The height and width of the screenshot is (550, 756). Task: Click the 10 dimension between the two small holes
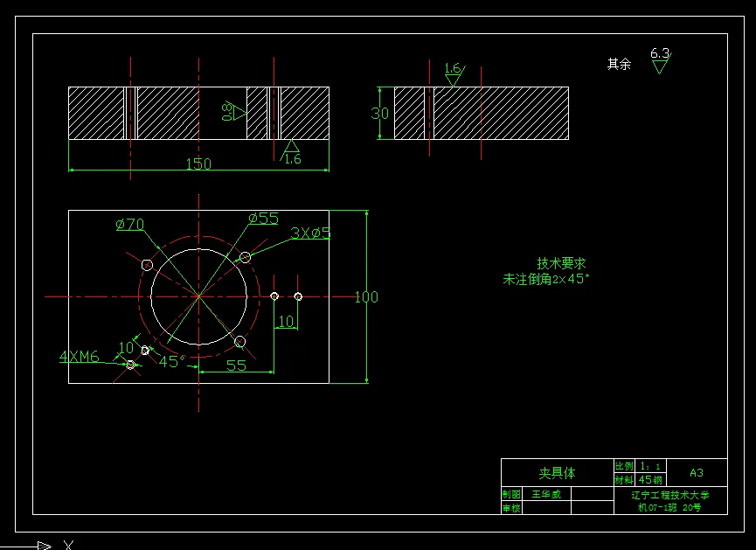click(x=287, y=321)
